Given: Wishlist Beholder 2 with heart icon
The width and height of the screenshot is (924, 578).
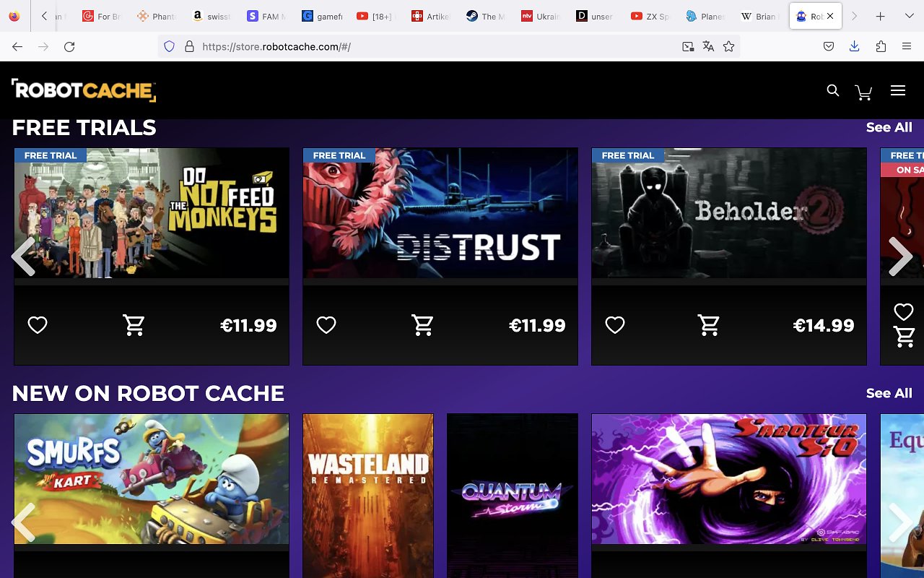Looking at the screenshot, I should point(615,325).
